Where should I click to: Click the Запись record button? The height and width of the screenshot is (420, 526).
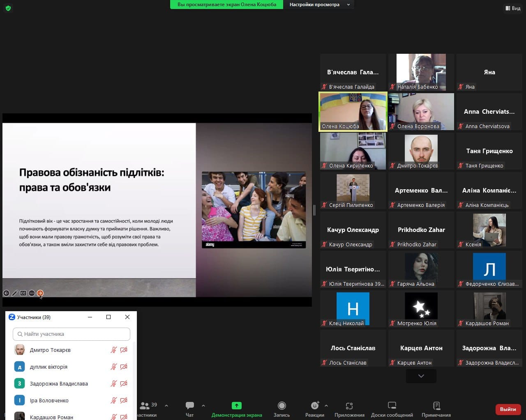281,409
